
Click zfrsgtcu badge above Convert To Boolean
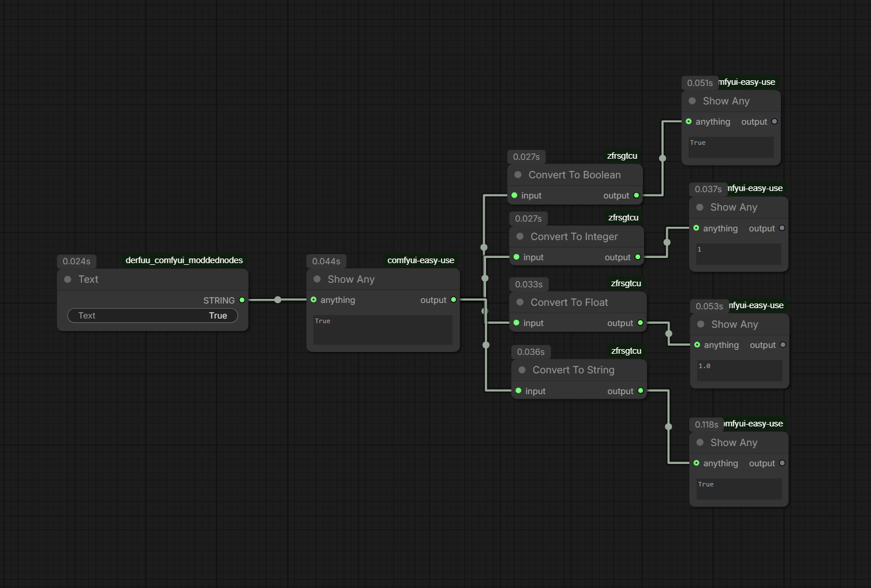[622, 156]
